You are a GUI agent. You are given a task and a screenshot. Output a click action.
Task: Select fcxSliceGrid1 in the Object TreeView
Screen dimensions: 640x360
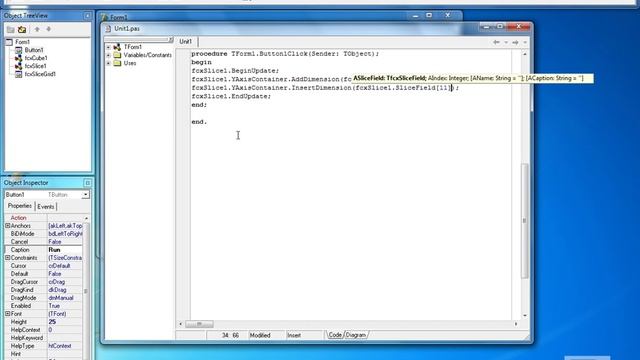coord(40,74)
